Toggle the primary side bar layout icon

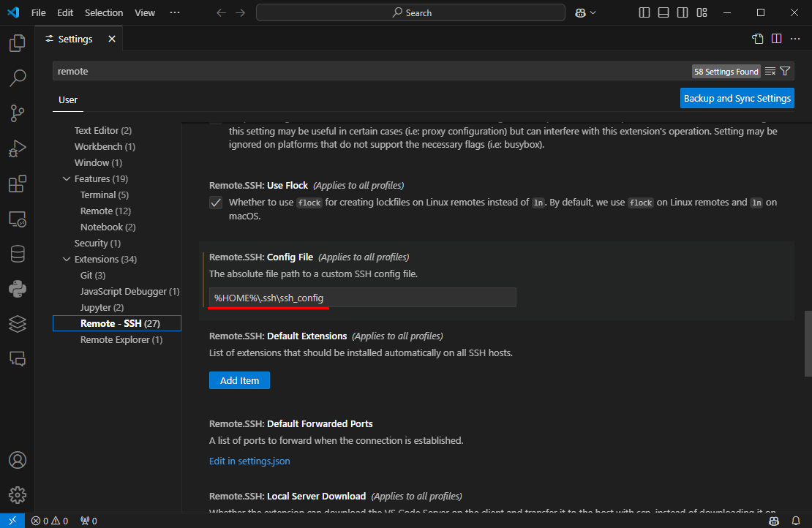point(644,13)
